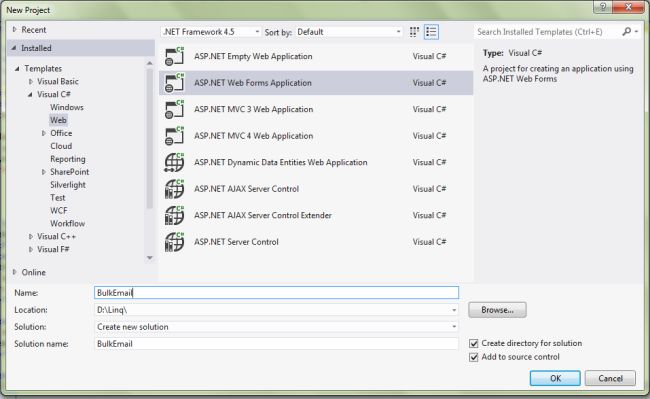650x399 pixels.
Task: Select the Silverlight template category
Action: click(x=68, y=185)
